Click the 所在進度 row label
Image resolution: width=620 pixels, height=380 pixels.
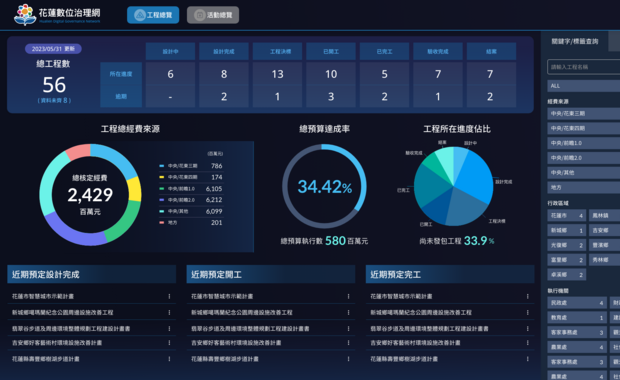(x=121, y=74)
